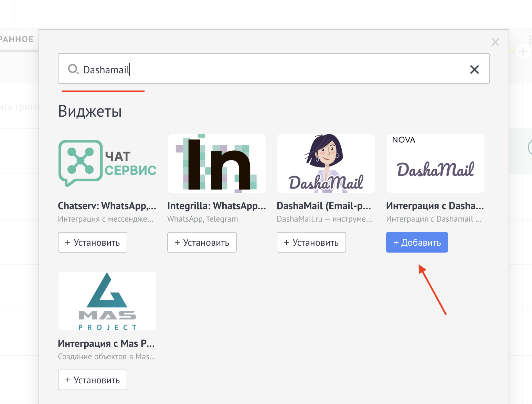Open the Интеграция с Mas P... title
Screen dimensions: 532x404
coord(106,343)
